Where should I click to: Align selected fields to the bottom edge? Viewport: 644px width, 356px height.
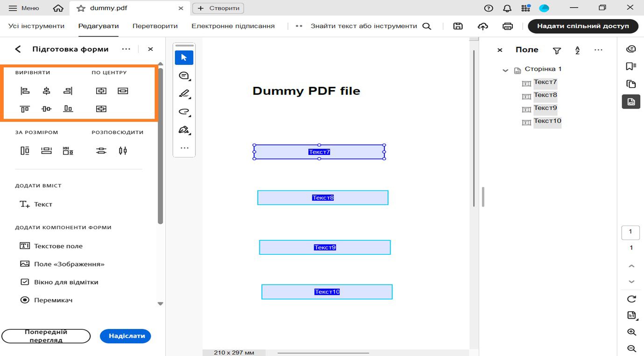click(68, 109)
